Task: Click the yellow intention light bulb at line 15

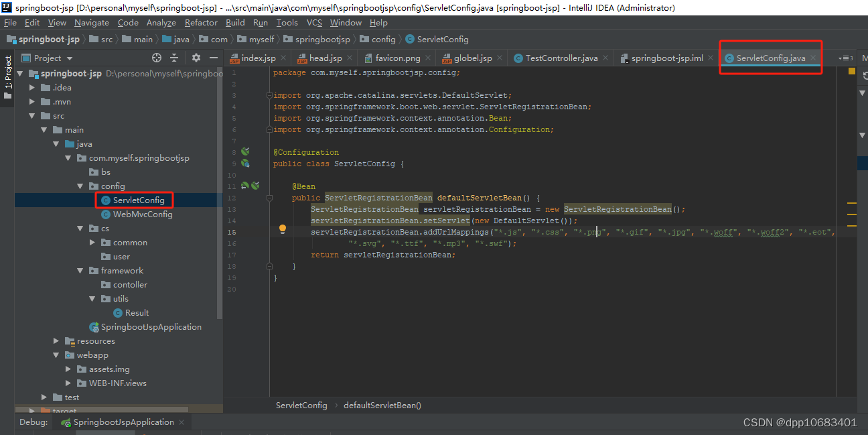Action: 283,229
